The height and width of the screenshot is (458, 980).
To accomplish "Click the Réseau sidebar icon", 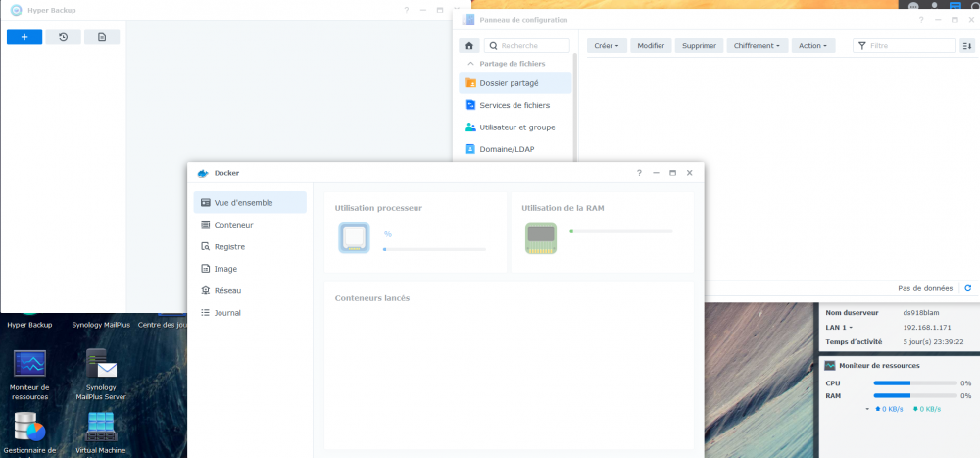I will pyautogui.click(x=205, y=291).
